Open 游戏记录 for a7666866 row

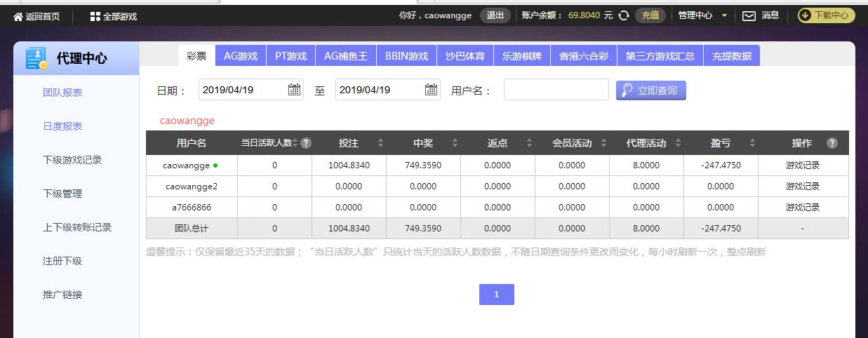[x=803, y=208]
